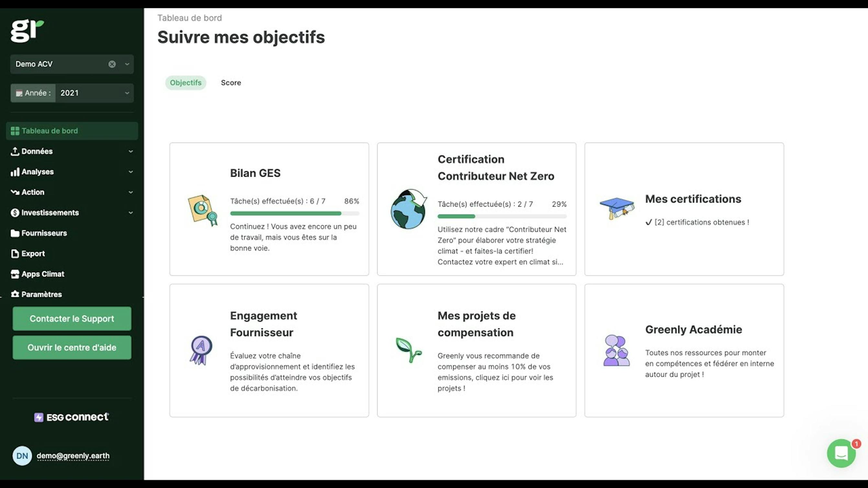This screenshot has width=868, height=488.
Task: Switch to the Score tab
Action: pos(231,82)
